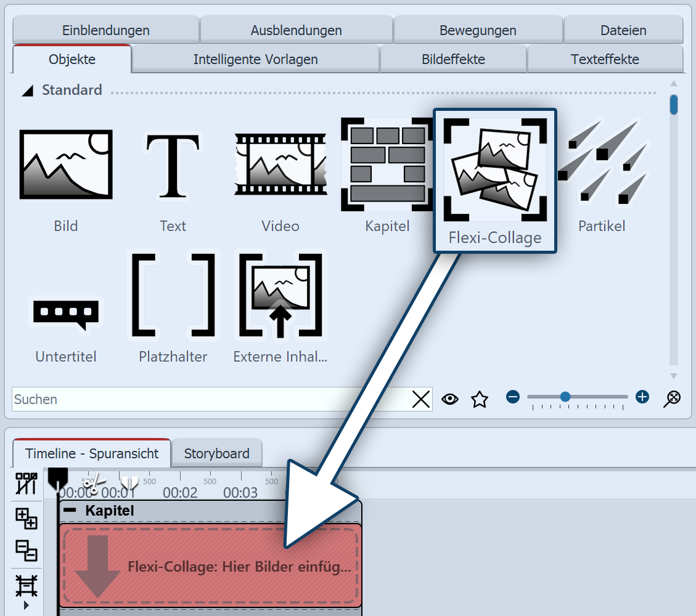The height and width of the screenshot is (616, 696).
Task: Toggle the favorites star filter
Action: [480, 399]
